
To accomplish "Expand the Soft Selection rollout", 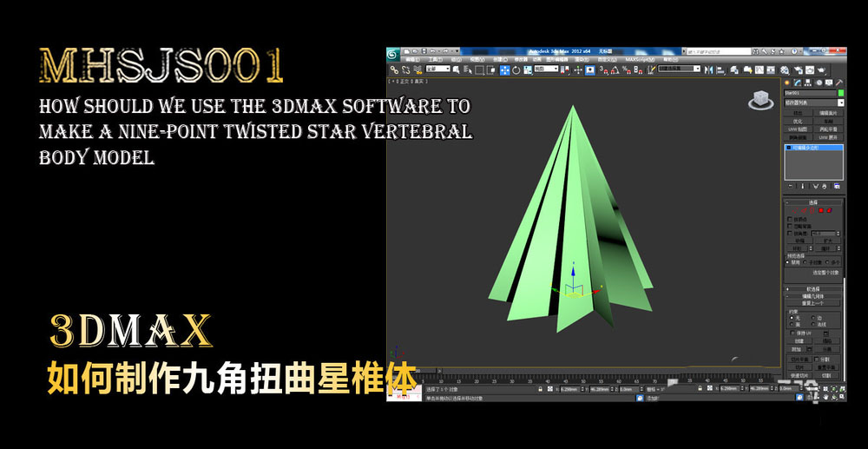I will tap(814, 288).
